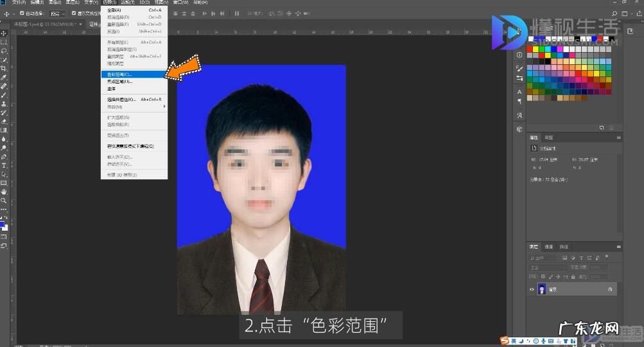
Task: Click 主体 menu item
Action: click(x=134, y=89)
